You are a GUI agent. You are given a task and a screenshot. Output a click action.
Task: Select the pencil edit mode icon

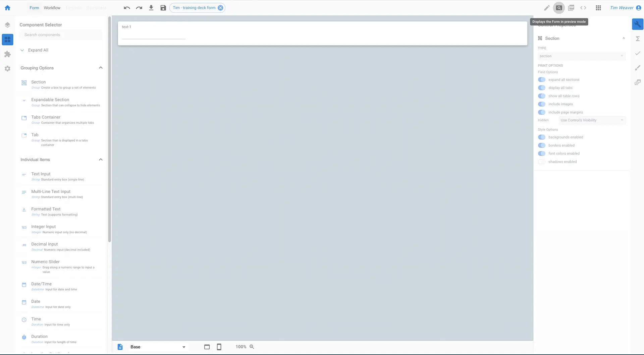pos(547,8)
